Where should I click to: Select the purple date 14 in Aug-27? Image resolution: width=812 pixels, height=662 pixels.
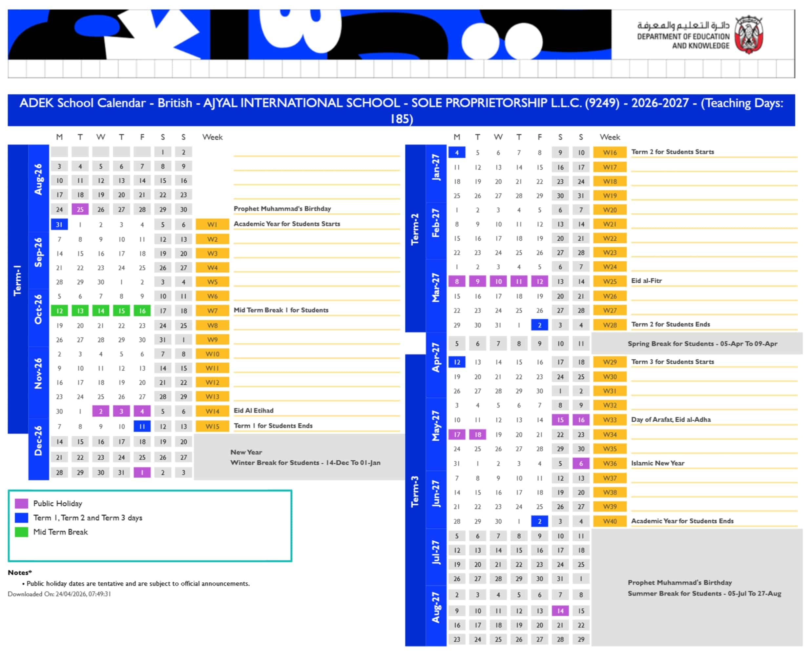pos(560,611)
